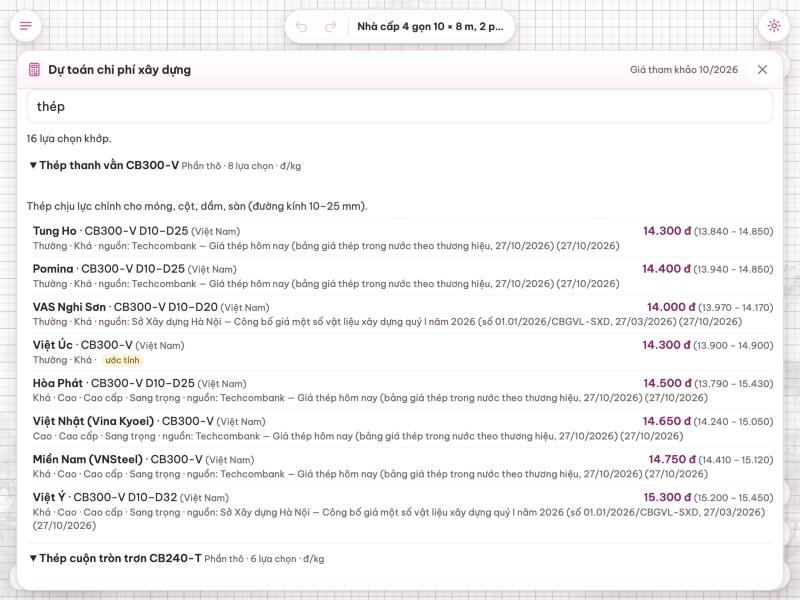Viewport: 800px width, 600px height.
Task: Click the 14.500 đ price for Hòa Phát
Action: (x=667, y=383)
